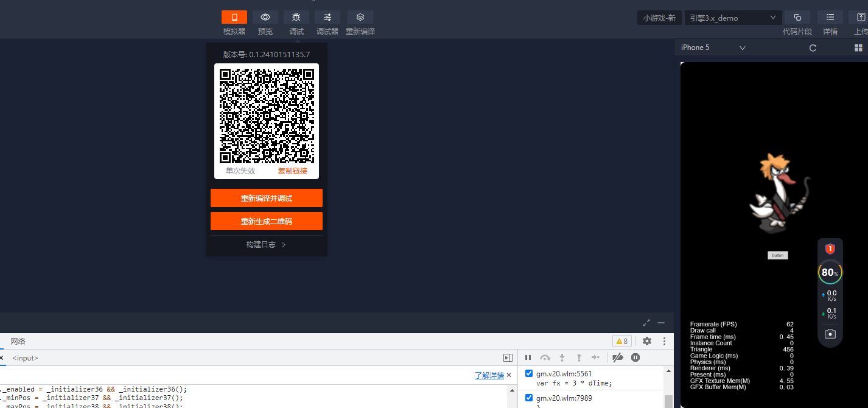
Task: Click the breakpoint code 'var fx = 3 * dTime;'
Action: click(574, 383)
